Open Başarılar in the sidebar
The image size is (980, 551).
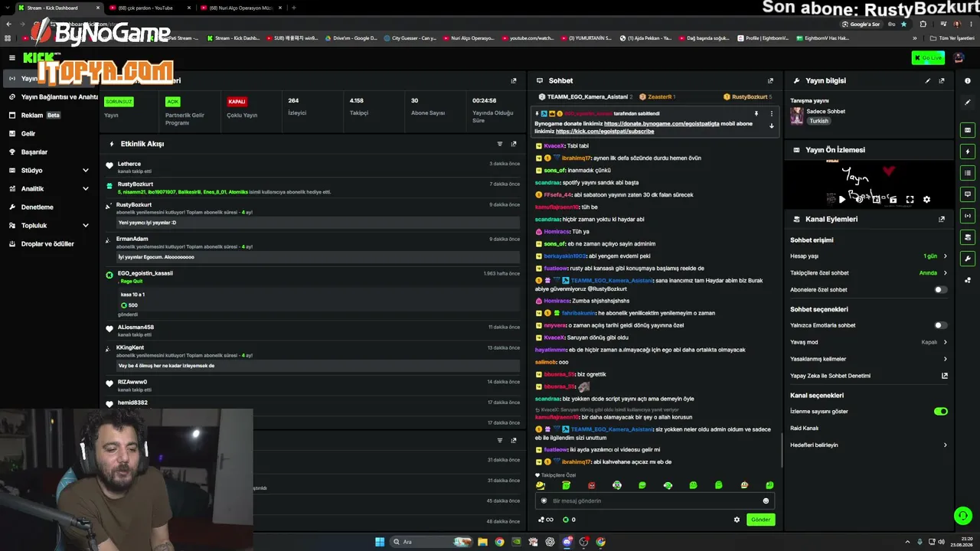coord(34,152)
